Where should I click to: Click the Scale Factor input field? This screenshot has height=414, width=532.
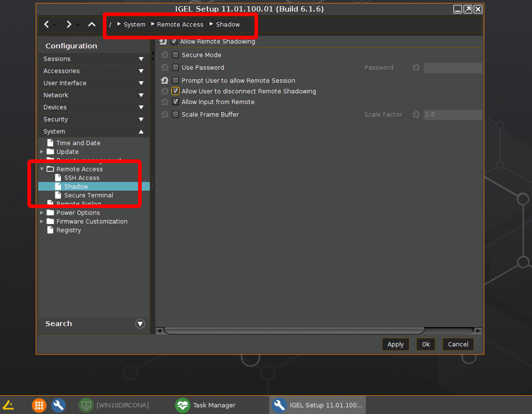[452, 114]
